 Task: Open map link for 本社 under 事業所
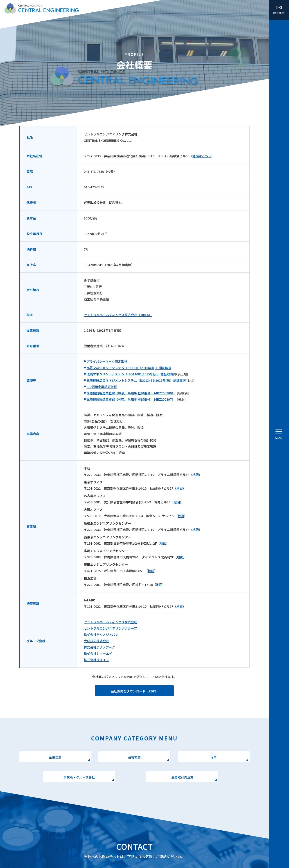195,475
